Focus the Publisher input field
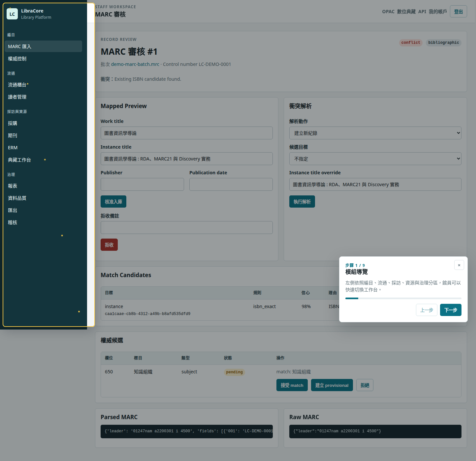The height and width of the screenshot is (461, 476). pos(142,185)
